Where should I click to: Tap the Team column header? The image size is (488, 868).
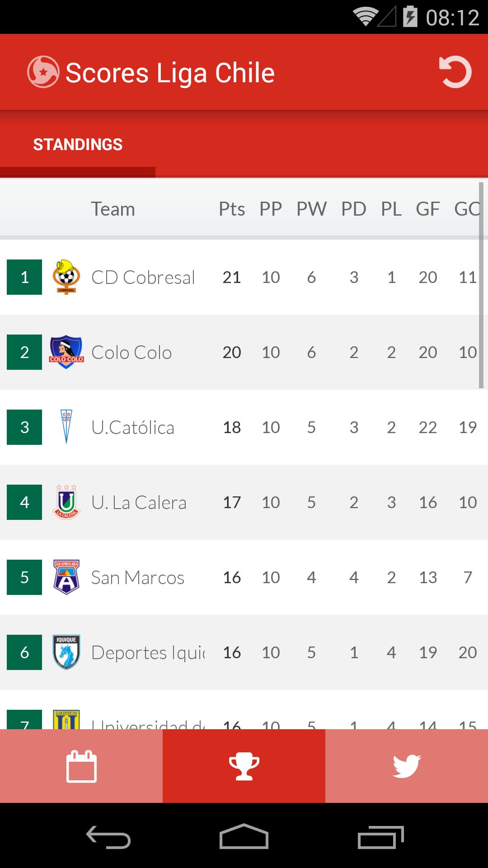113,209
